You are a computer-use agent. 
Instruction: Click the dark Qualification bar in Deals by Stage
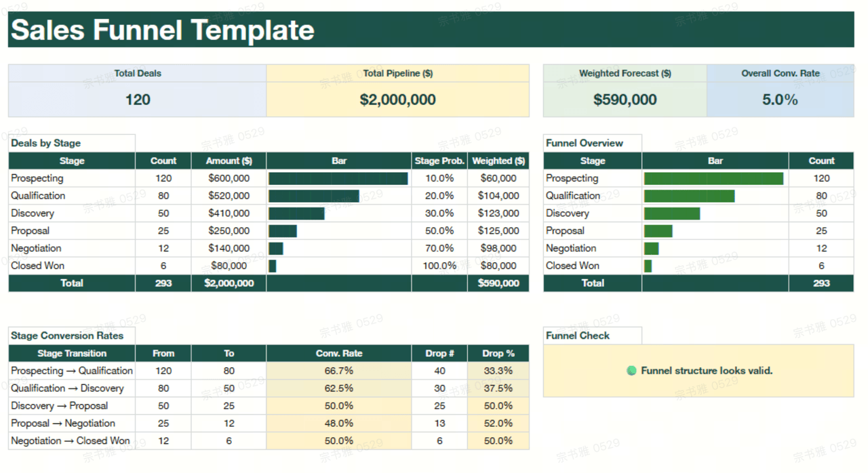pyautogui.click(x=314, y=196)
